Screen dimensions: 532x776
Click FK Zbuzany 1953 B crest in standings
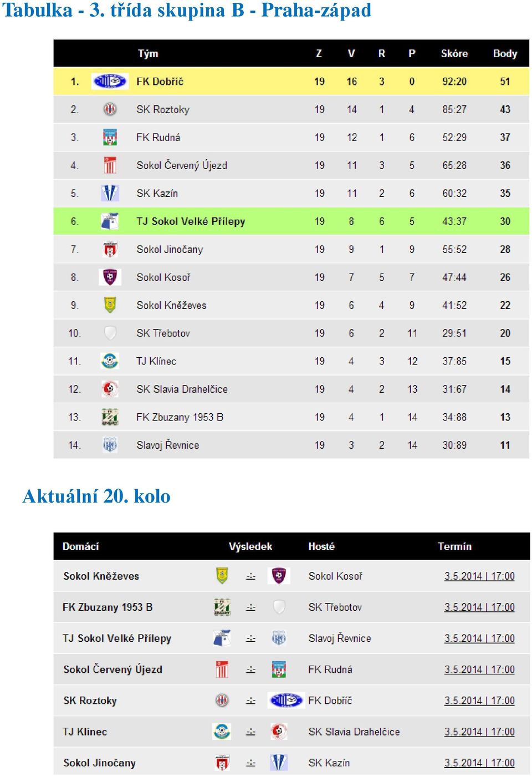(x=110, y=417)
